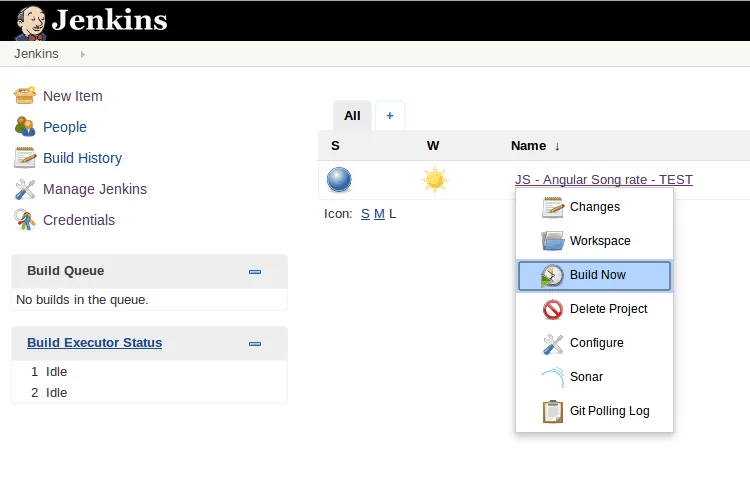Screen dimensions: 750x482
Task: Click the sunny weather report icon
Action: pyautogui.click(x=434, y=180)
